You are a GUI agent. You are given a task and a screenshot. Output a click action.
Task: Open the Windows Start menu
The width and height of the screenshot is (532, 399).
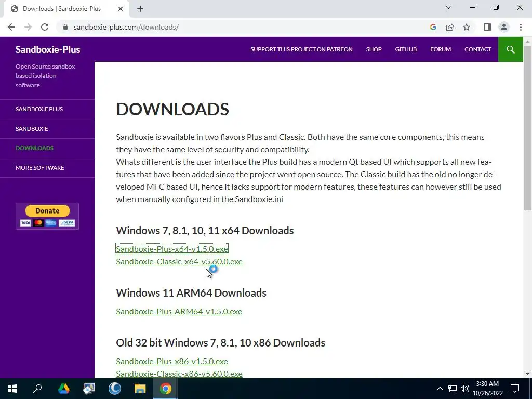[x=12, y=389]
